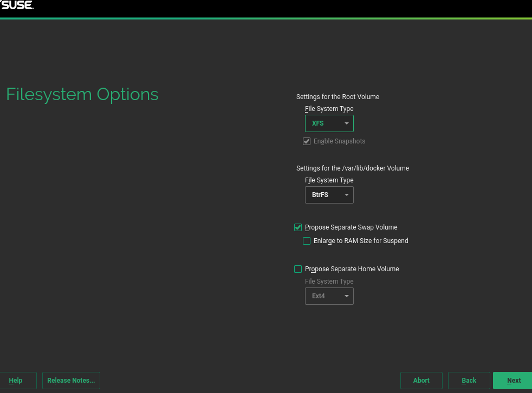The width and height of the screenshot is (532, 393).
Task: Click the Filesystem Options heading
Action: [x=82, y=94]
